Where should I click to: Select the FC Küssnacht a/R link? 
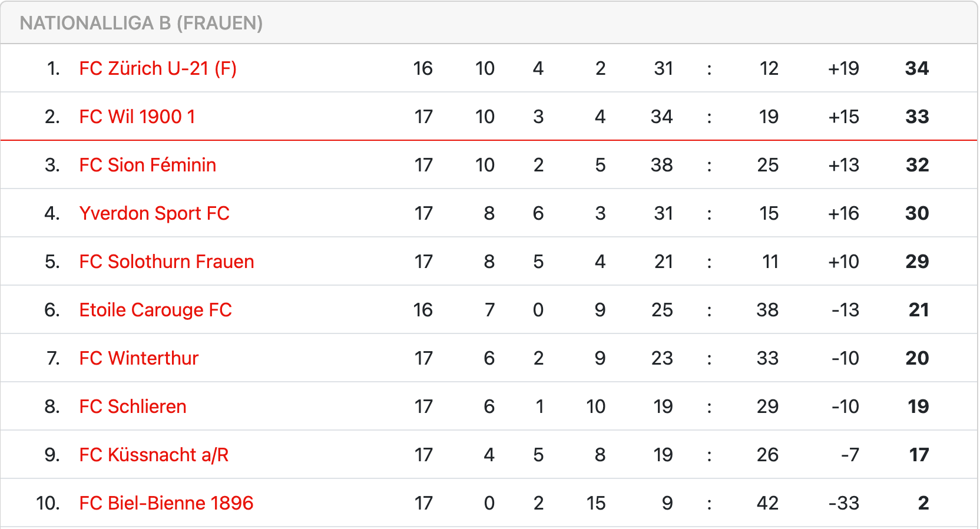point(154,455)
